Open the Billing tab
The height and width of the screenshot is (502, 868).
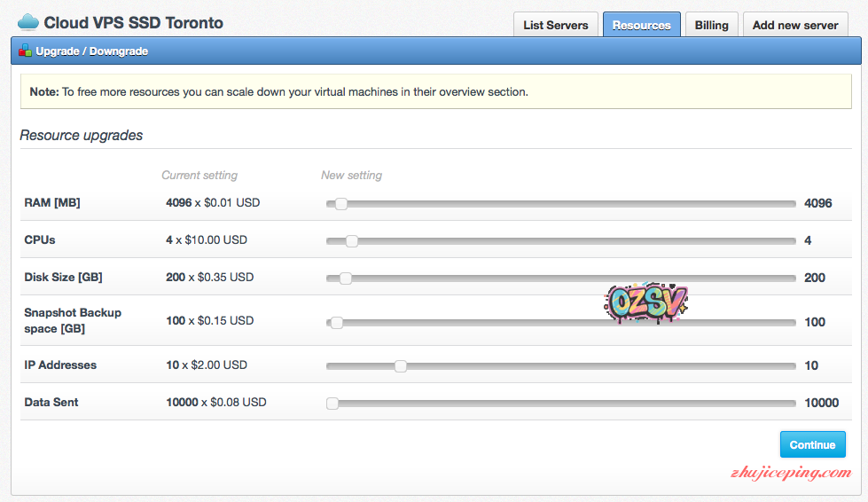(711, 25)
